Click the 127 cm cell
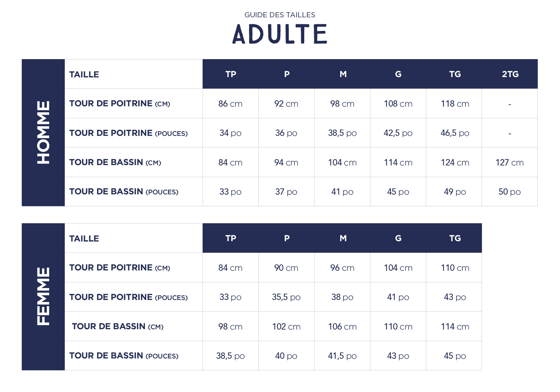 [x=509, y=162]
